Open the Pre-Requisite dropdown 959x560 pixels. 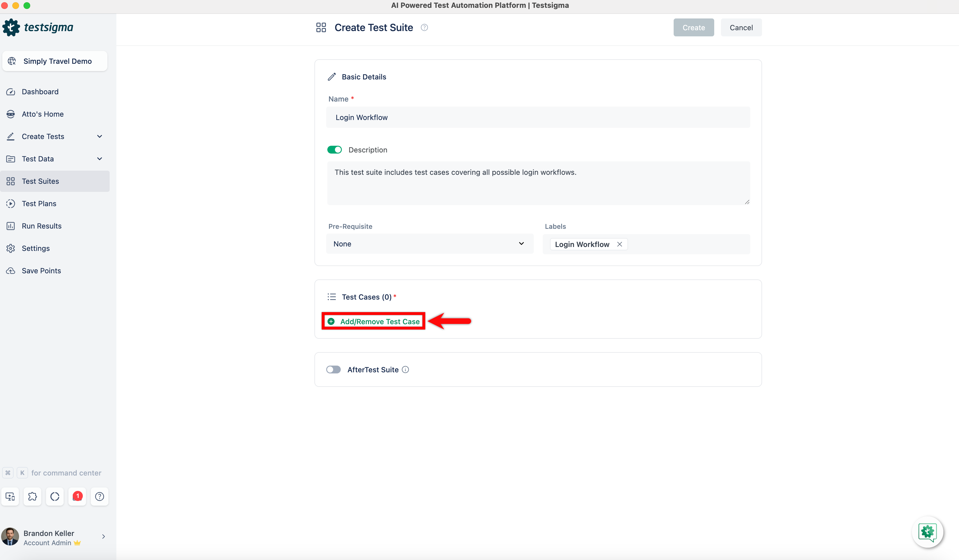click(429, 243)
